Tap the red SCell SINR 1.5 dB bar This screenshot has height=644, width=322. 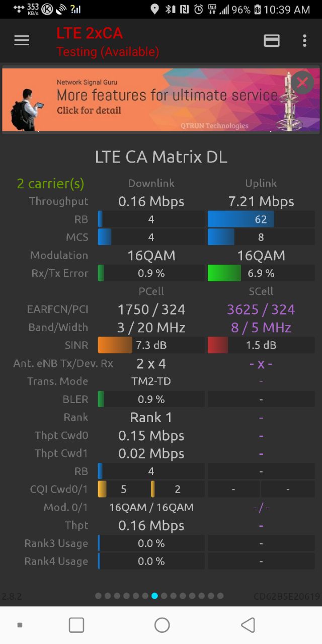(x=261, y=345)
